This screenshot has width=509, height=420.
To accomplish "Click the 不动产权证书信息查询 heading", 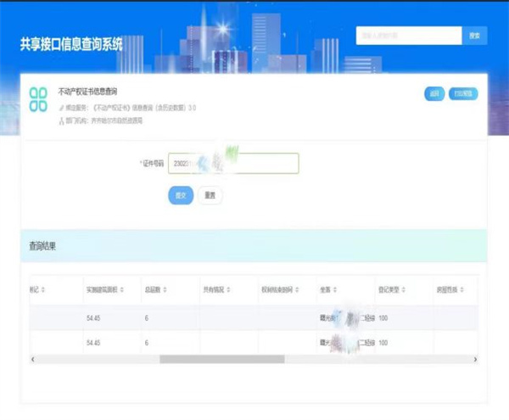I will tap(87, 92).
